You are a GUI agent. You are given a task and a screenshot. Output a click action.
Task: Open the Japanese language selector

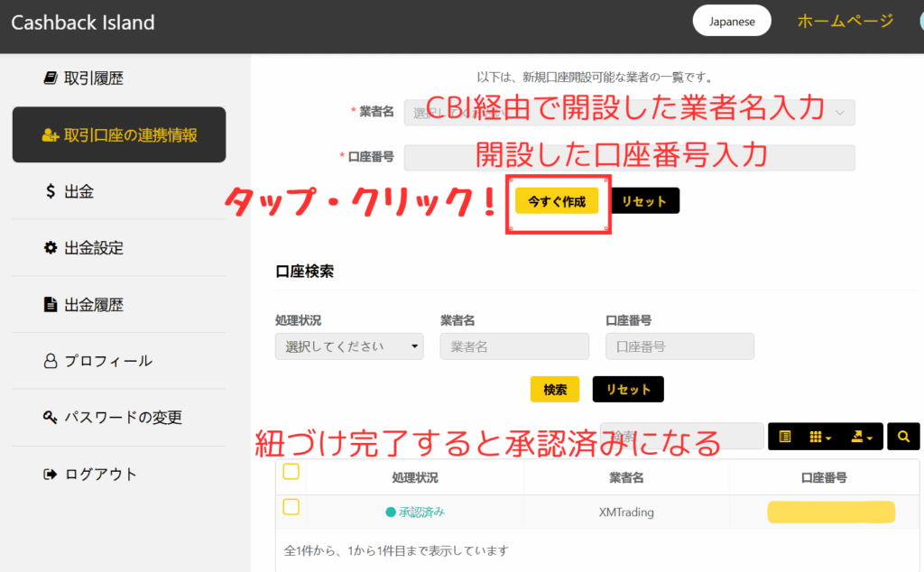coord(732,22)
